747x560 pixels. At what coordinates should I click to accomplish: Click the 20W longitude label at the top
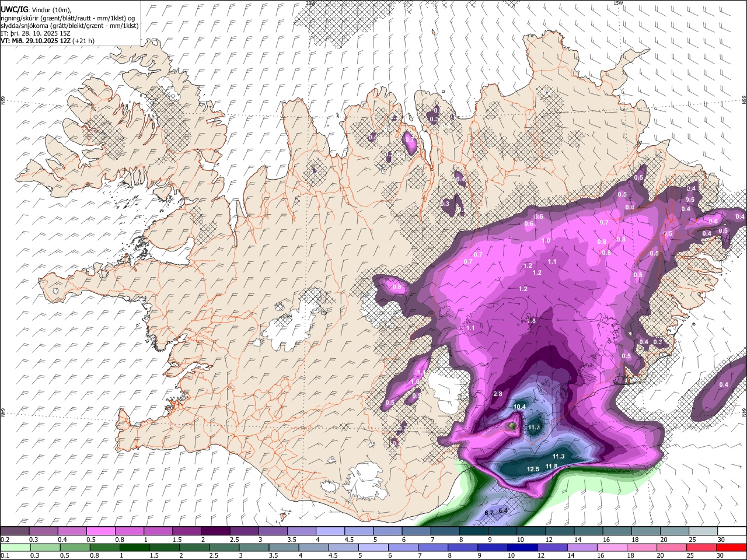(310, 3)
